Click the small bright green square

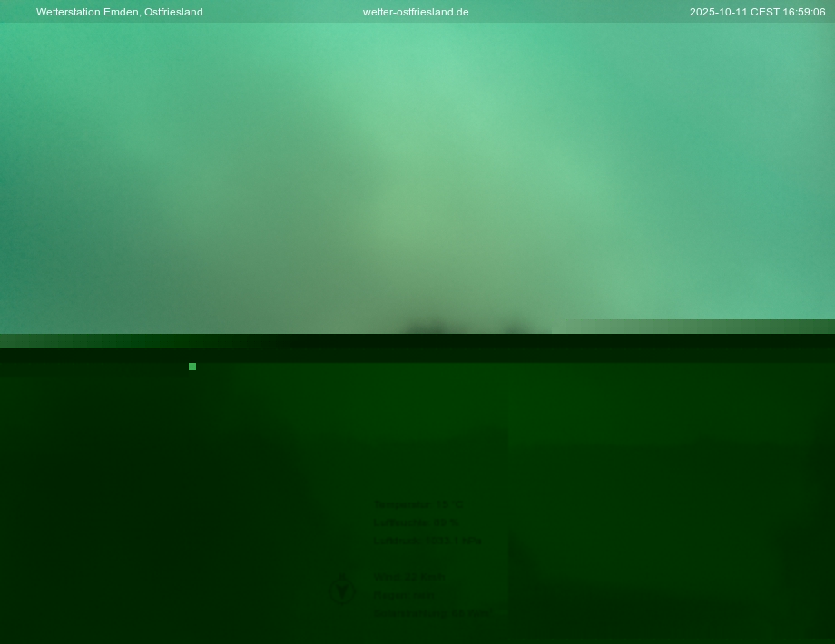point(192,366)
